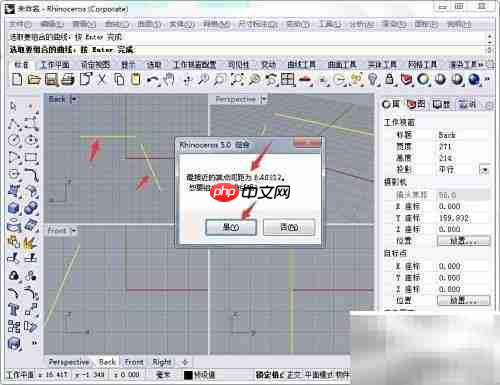Click the New file icon in toolbar

pyautogui.click(x=17, y=80)
